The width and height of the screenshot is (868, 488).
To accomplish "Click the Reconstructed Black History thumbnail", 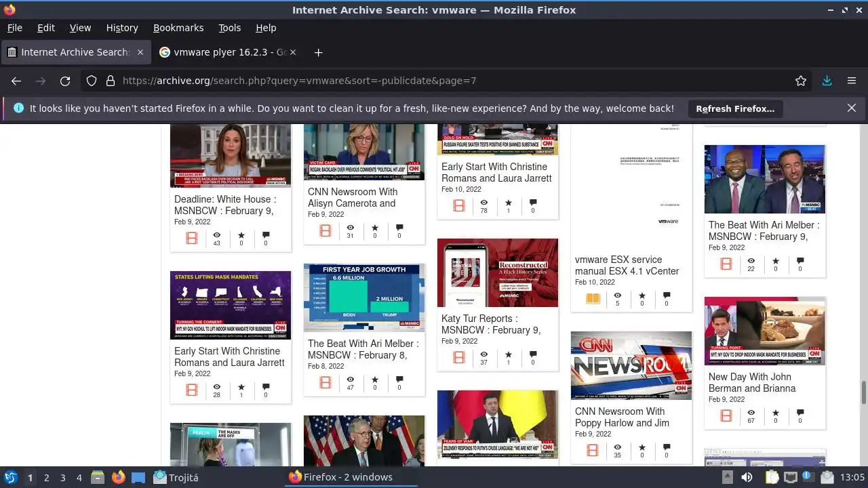I will pyautogui.click(x=498, y=272).
